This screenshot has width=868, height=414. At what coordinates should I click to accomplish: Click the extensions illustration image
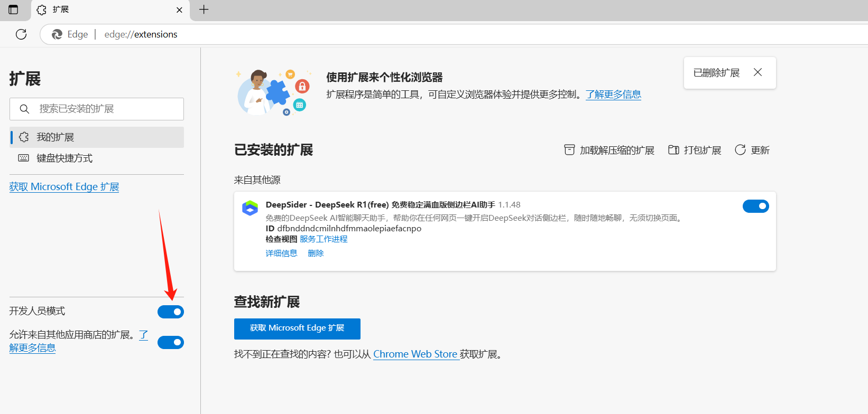[273, 92]
